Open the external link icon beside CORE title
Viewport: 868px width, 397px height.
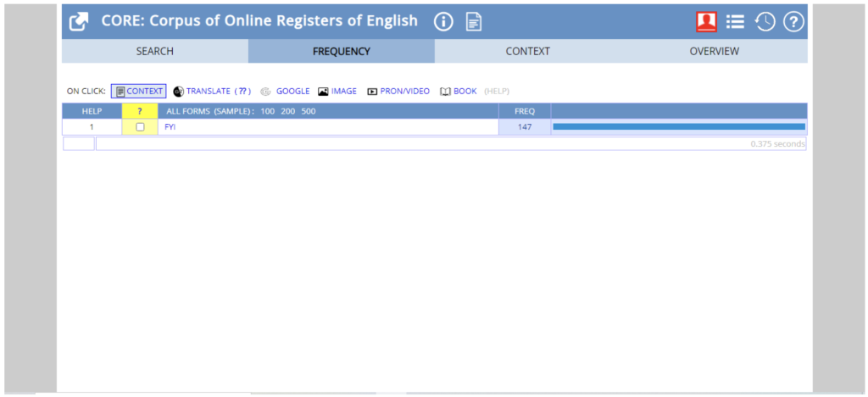(x=79, y=22)
